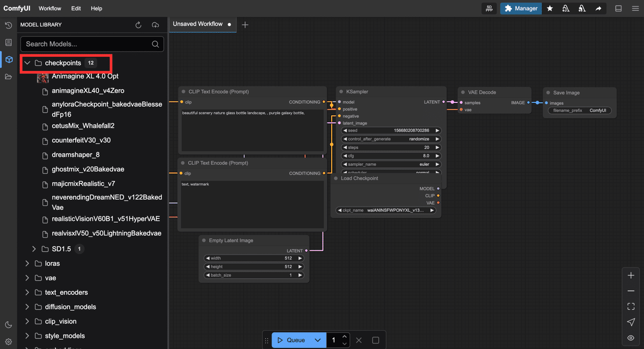Select the model library cube icon
Screen dimensions: 644x349
point(9,60)
